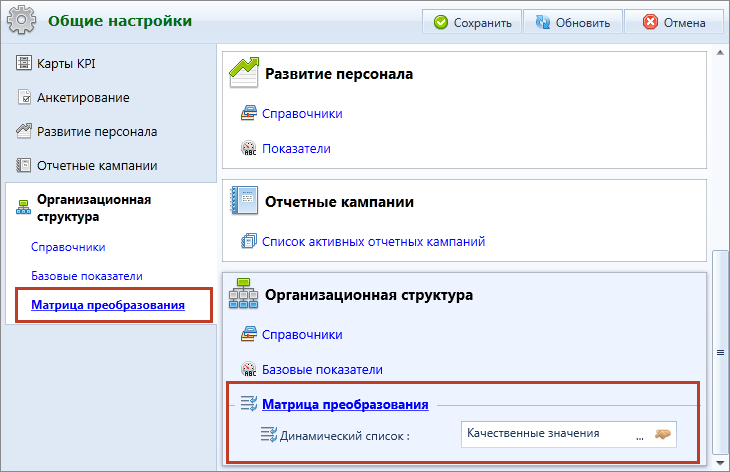Click the ABC gauge icon beside Показатели

(x=249, y=148)
